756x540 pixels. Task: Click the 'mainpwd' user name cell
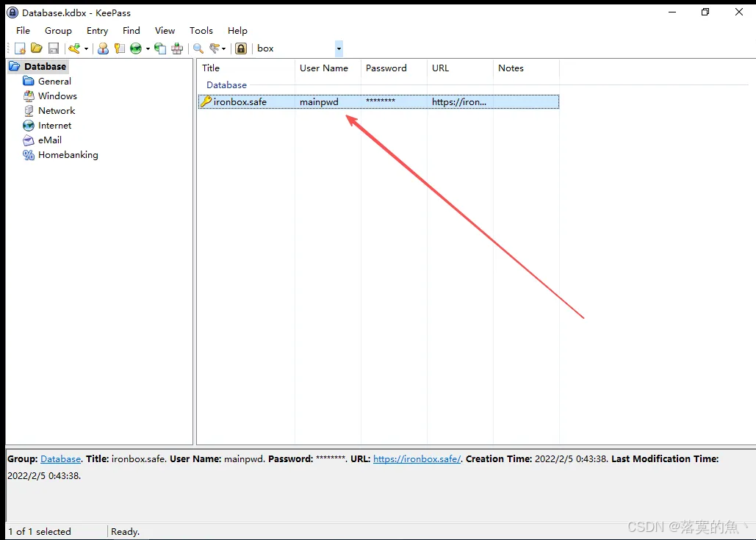click(319, 101)
